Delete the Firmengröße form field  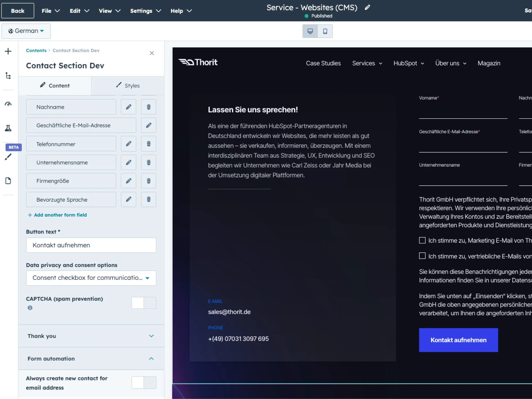(148, 181)
